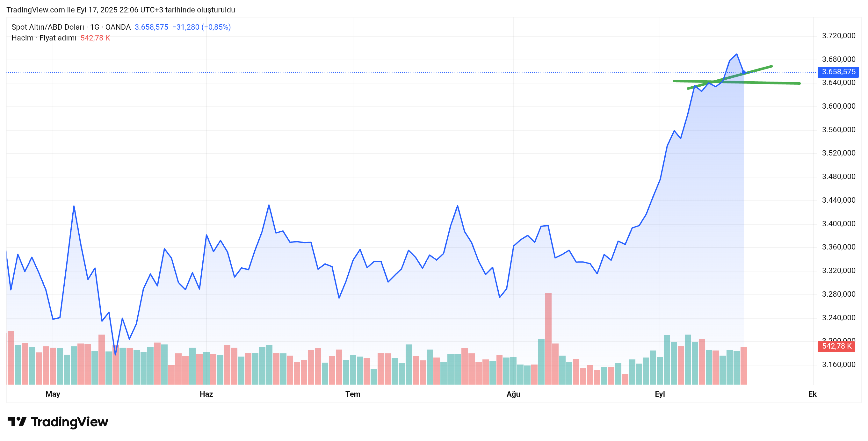Image resolution: width=868 pixels, height=441 pixels.
Task: Click the rising green trend line
Action: click(x=762, y=69)
